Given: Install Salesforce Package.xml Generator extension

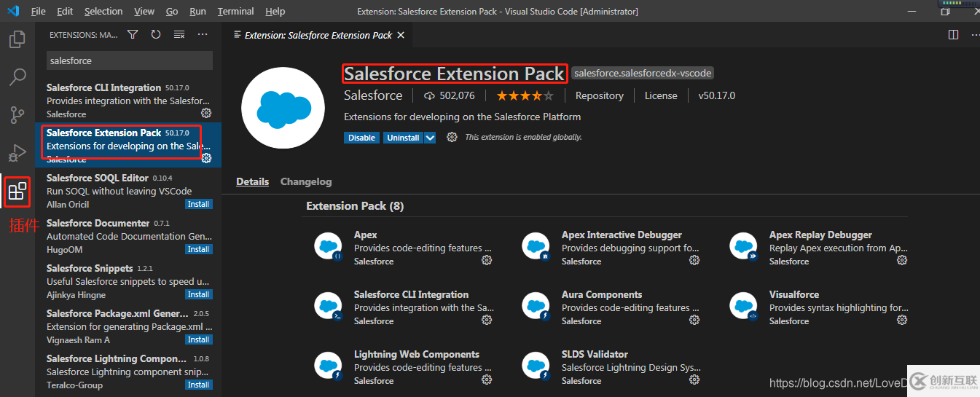Looking at the screenshot, I should click(198, 339).
